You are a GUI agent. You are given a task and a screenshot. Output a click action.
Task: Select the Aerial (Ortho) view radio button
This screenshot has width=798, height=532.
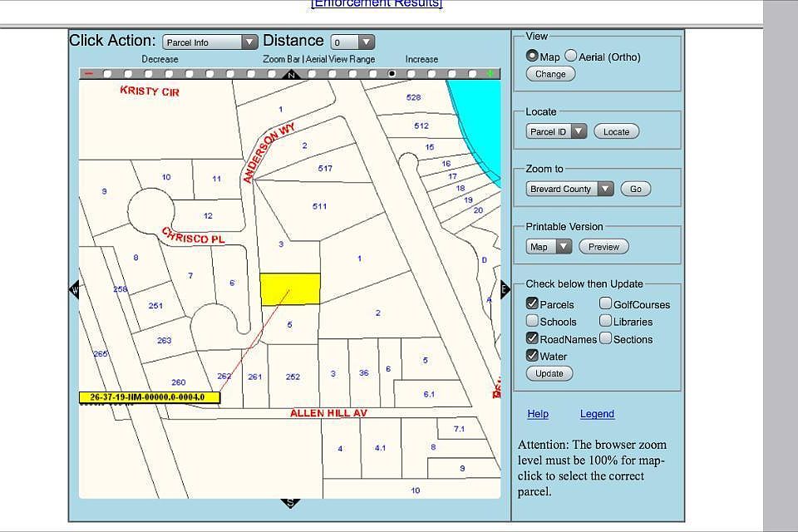click(x=570, y=56)
